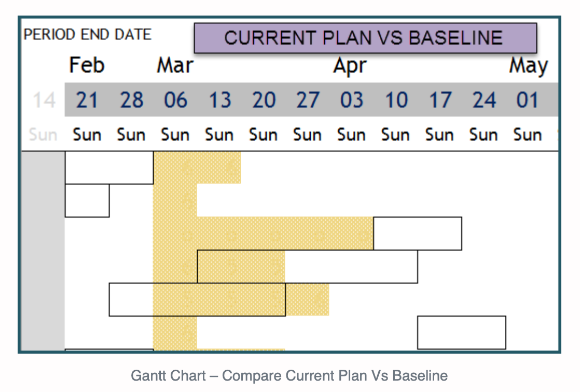Select the small second-row baseline bar outline

pyautogui.click(x=87, y=201)
